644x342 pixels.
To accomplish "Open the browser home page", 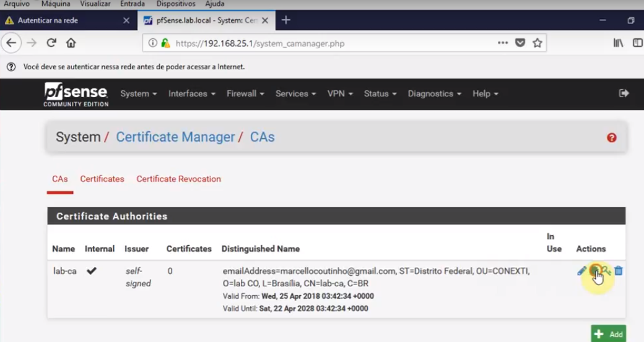I will coord(71,43).
